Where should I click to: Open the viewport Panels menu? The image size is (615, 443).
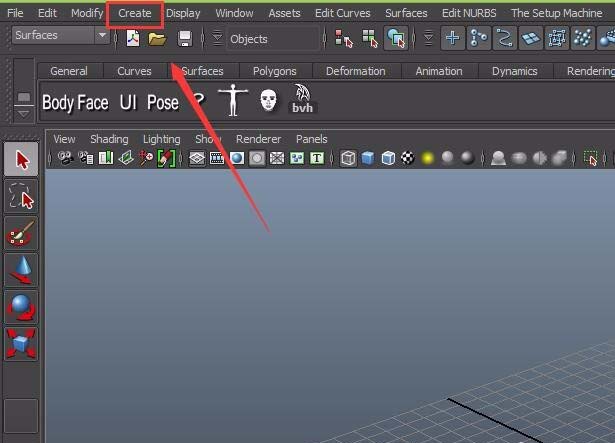coord(311,139)
